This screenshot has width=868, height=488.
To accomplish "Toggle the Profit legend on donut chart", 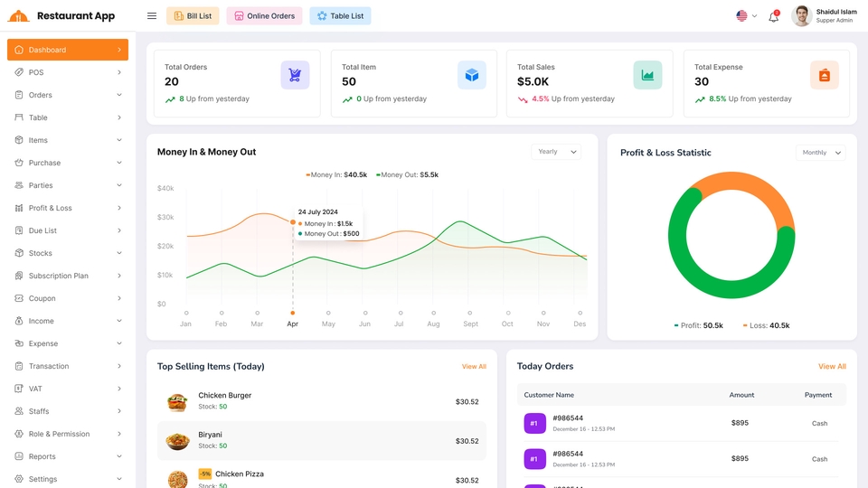I will [698, 325].
